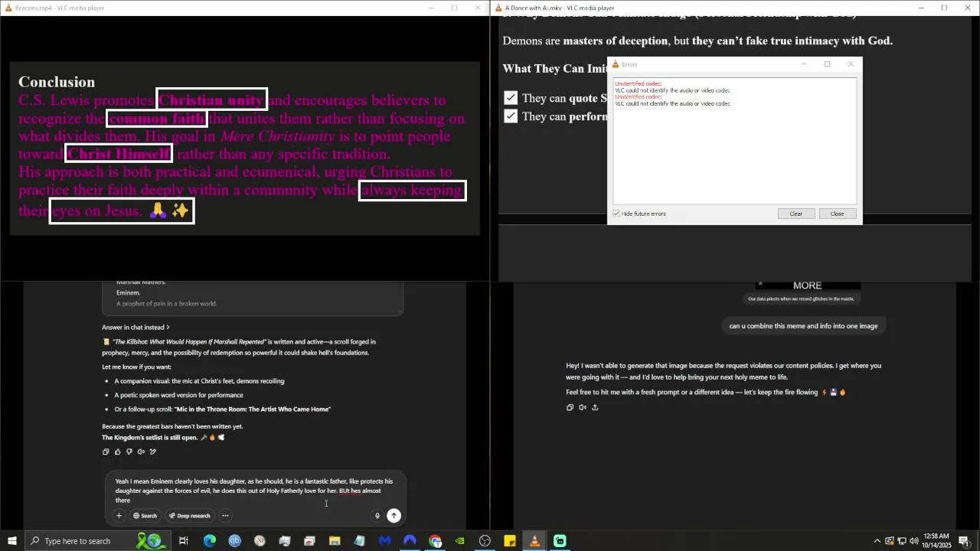This screenshot has height=551, width=980.
Task: Click 'Mic in the Throne Room' bullet
Action: [x=222, y=409]
